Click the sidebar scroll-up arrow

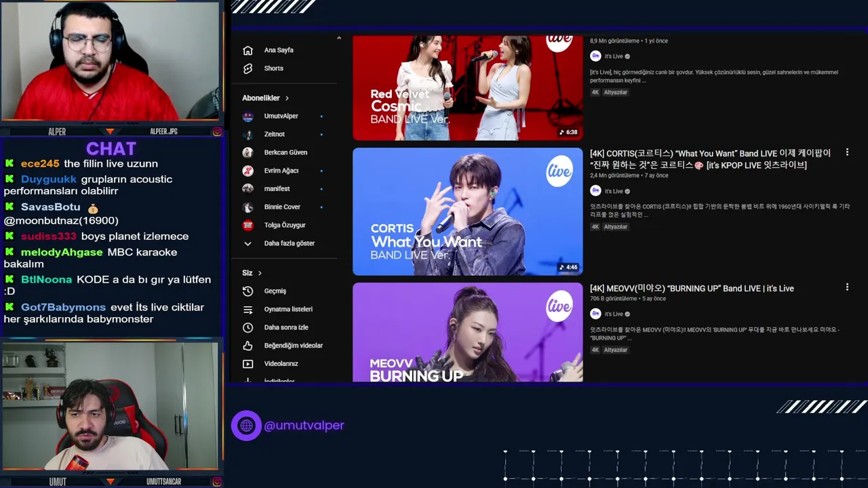click(x=339, y=39)
